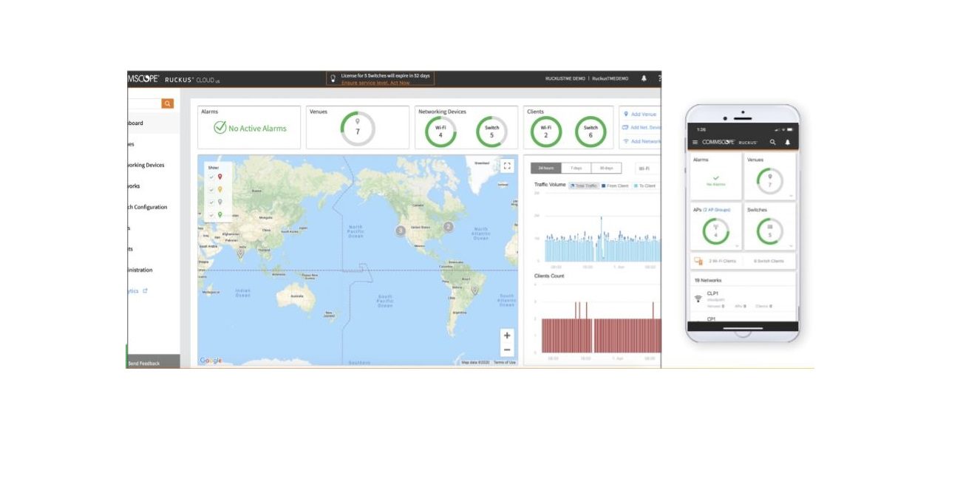Open notifications with the bell icon

point(645,78)
